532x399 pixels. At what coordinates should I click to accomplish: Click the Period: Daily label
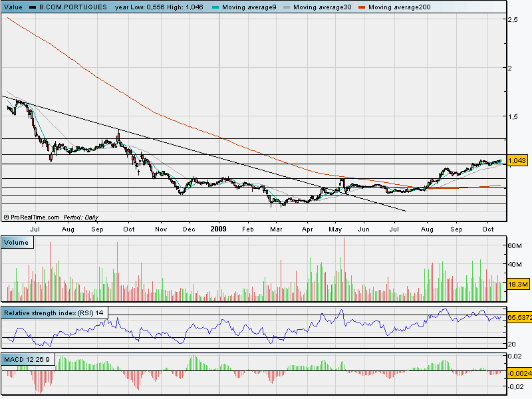pos(80,217)
